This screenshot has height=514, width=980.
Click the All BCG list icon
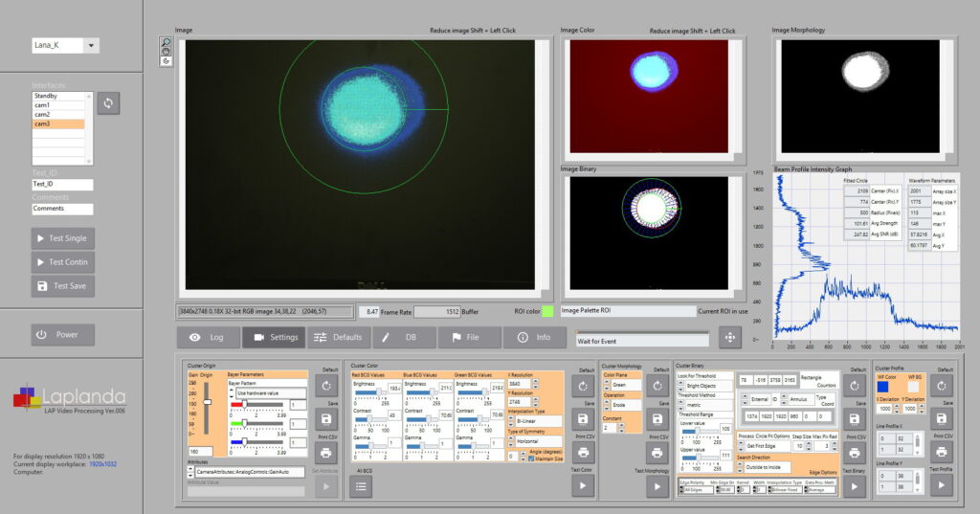tap(362, 486)
